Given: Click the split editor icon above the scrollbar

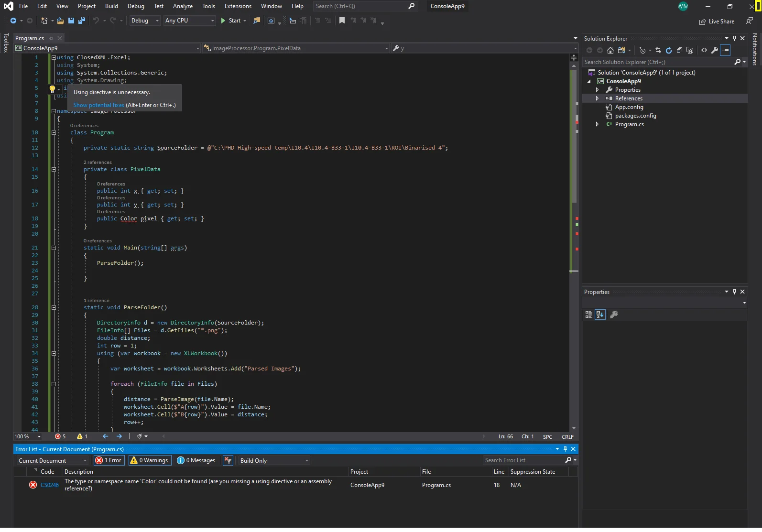Looking at the screenshot, I should (574, 57).
